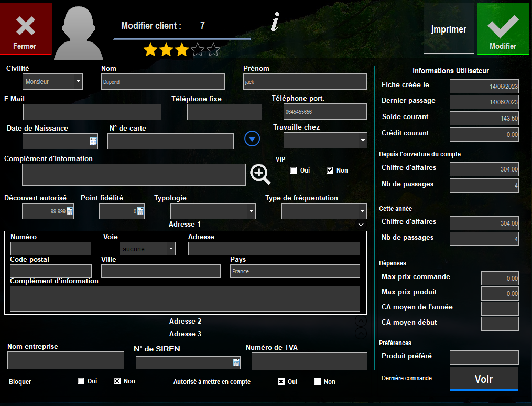Click the Crédit courant value field
532x406 pixels.
[484, 134]
